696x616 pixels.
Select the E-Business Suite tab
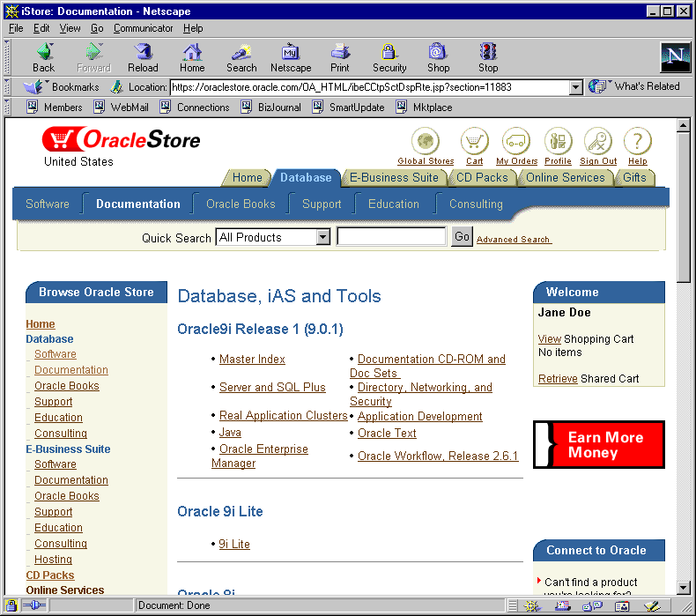[394, 178]
